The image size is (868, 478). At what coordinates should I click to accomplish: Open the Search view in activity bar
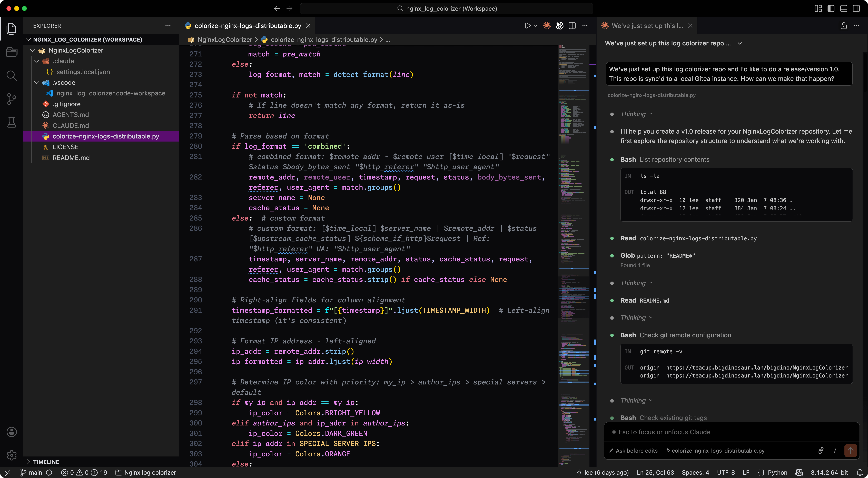coord(12,75)
